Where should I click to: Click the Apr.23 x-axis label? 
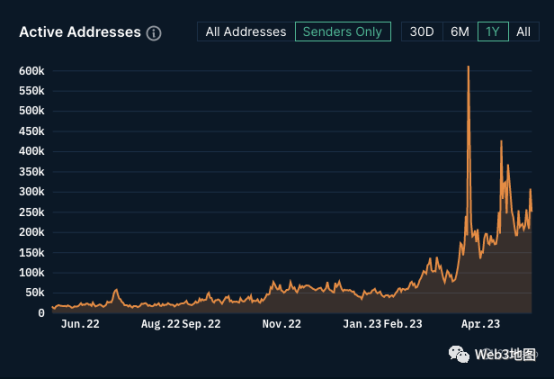481,324
